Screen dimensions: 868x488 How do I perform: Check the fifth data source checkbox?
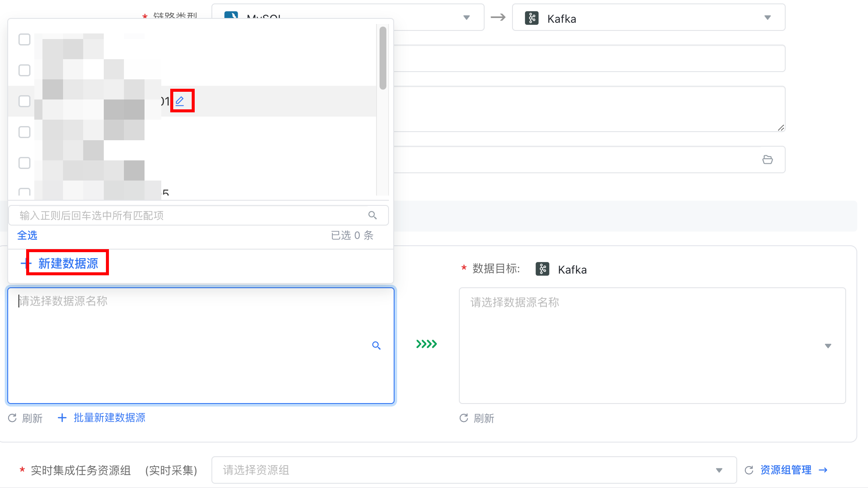24,163
